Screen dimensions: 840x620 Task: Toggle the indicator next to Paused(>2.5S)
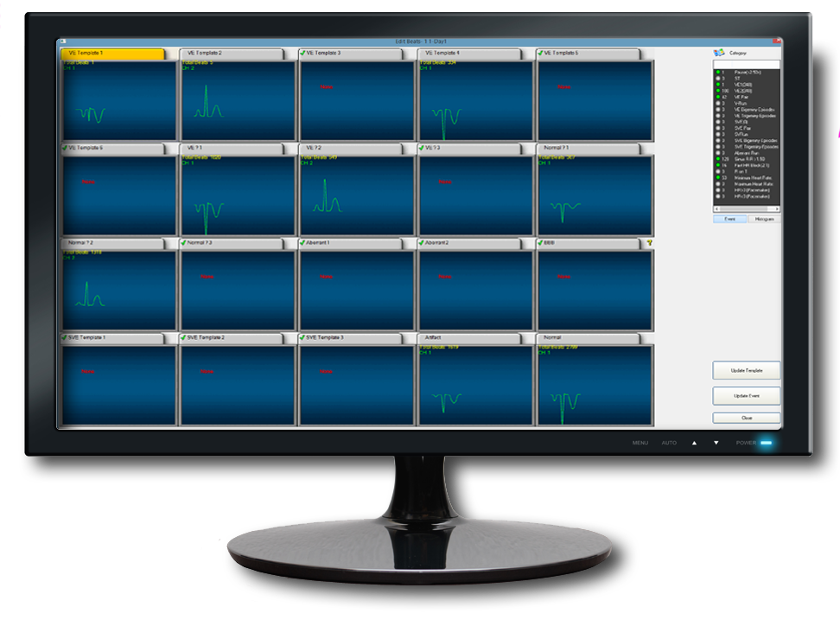tap(718, 72)
